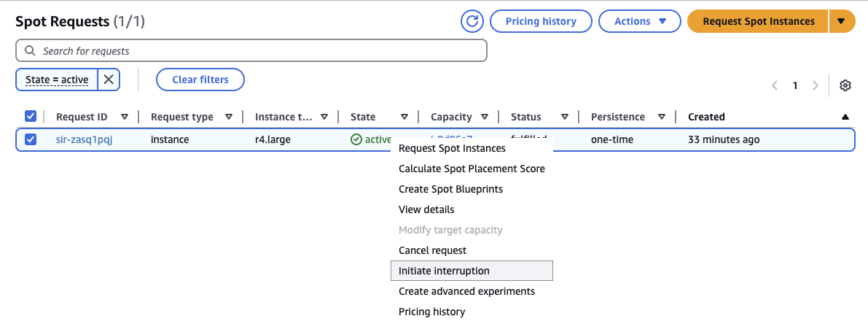The image size is (868, 324).
Task: Click the refresh icon button
Action: 472,21
